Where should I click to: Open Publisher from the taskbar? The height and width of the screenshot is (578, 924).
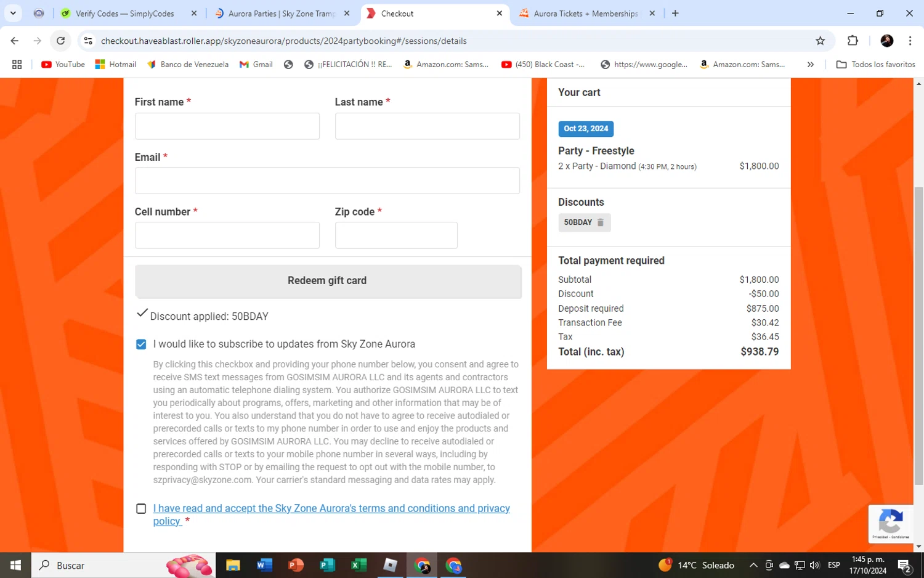[x=327, y=565]
